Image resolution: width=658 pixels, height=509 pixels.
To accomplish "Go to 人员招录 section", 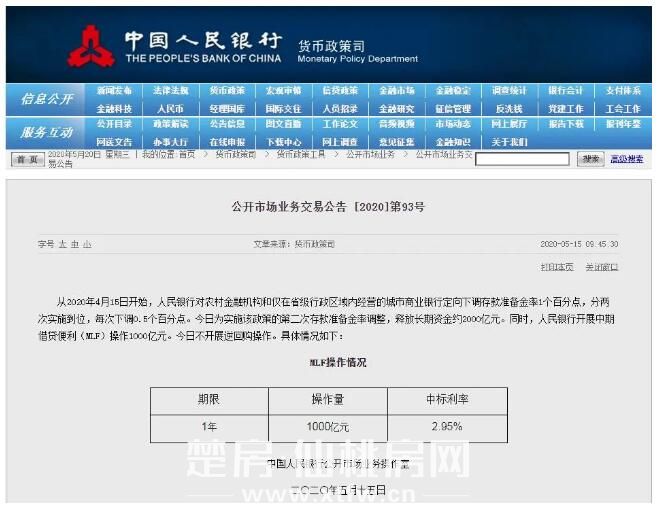I will [x=340, y=109].
